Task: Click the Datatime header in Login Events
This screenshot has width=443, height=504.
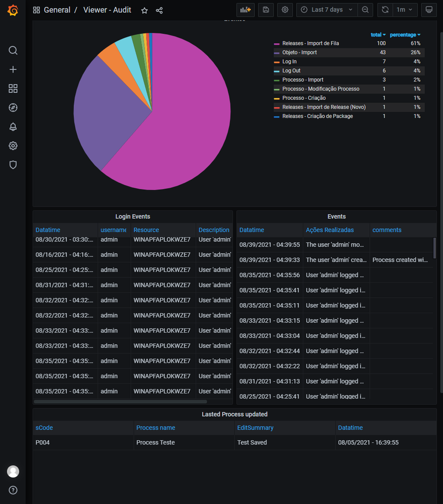Action: click(48, 230)
